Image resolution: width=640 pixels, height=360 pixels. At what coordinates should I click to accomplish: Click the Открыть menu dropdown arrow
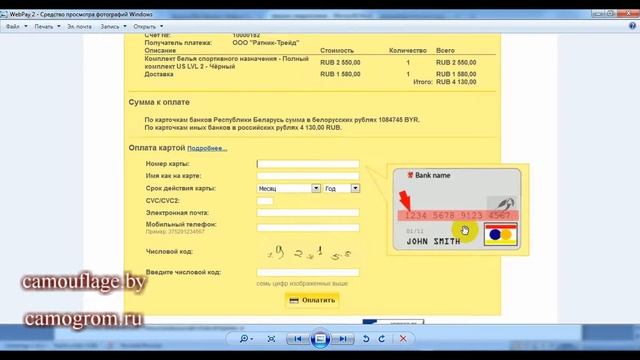point(161,26)
